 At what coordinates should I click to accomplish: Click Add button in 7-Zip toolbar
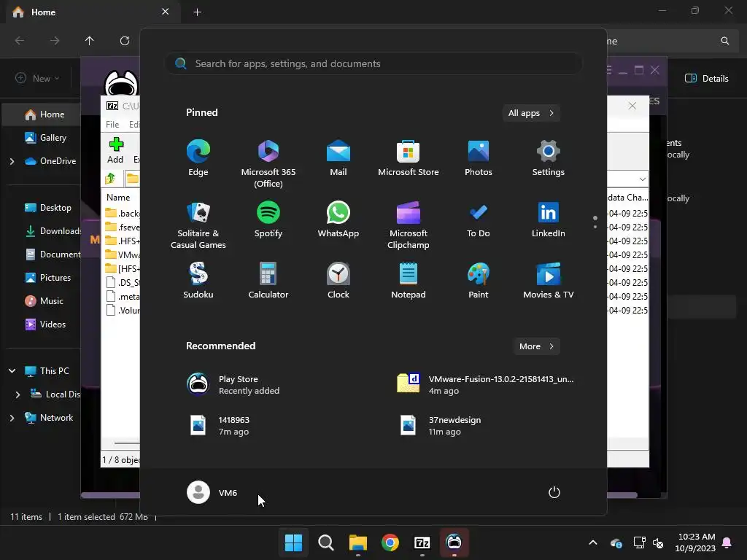point(115,150)
